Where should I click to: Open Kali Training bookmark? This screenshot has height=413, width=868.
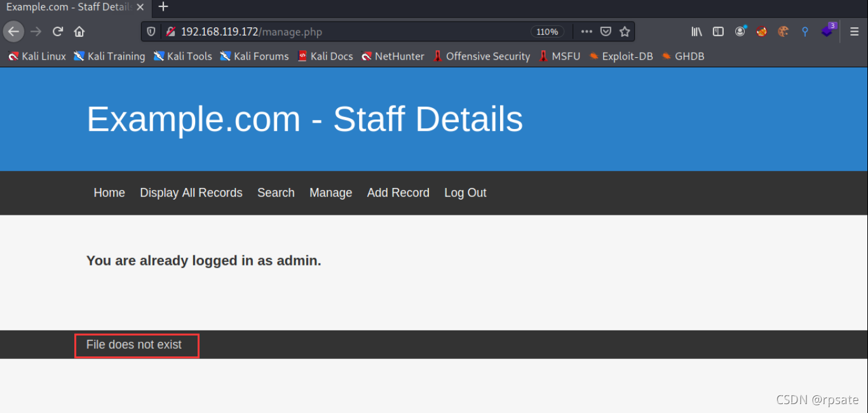click(109, 56)
